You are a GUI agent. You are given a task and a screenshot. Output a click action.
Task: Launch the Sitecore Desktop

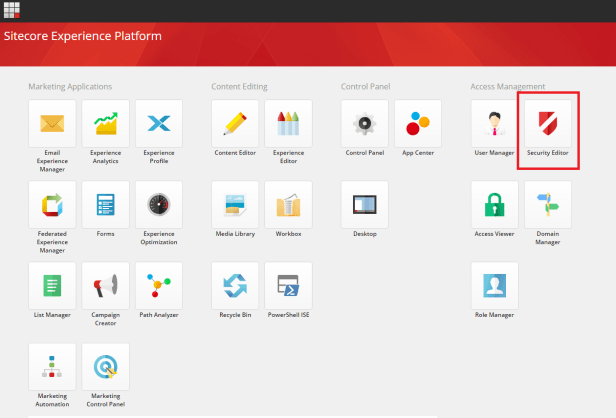pos(365,205)
